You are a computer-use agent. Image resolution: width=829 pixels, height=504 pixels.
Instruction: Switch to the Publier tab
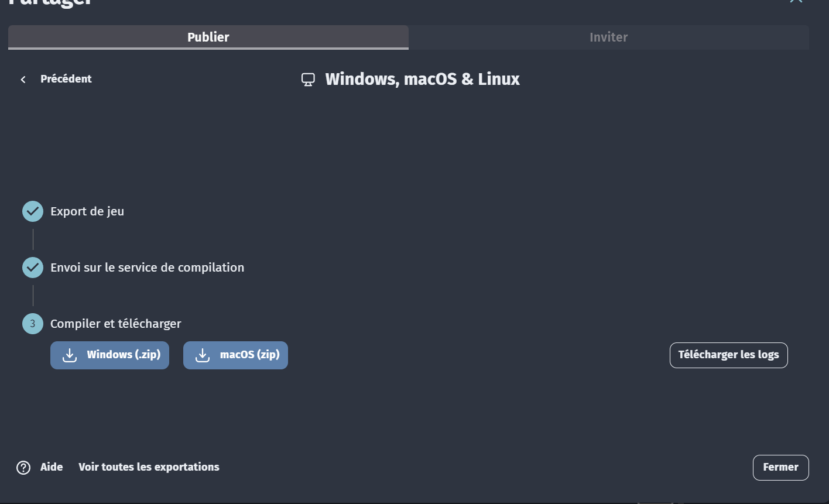[208, 37]
